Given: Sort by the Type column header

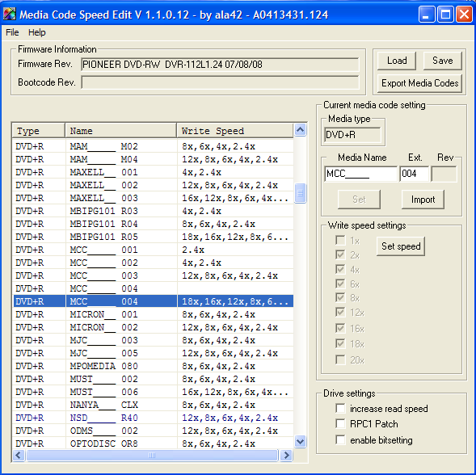Looking at the screenshot, I should [x=39, y=131].
